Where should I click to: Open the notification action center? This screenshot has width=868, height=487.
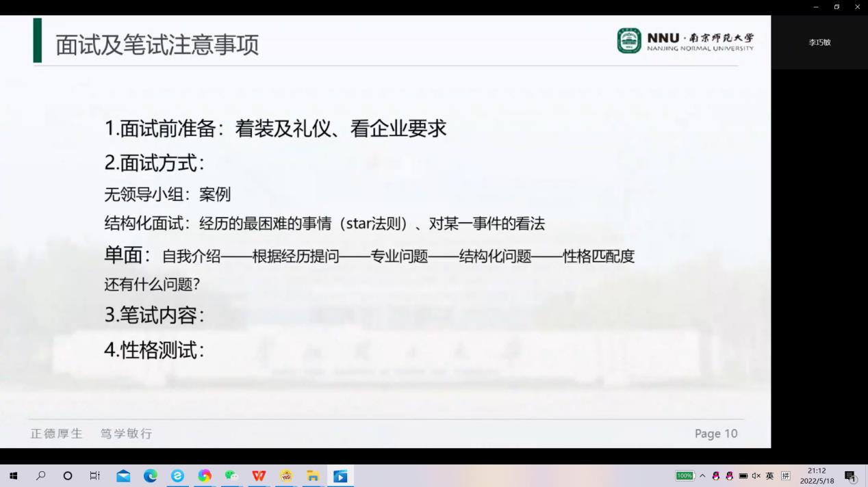pos(851,477)
